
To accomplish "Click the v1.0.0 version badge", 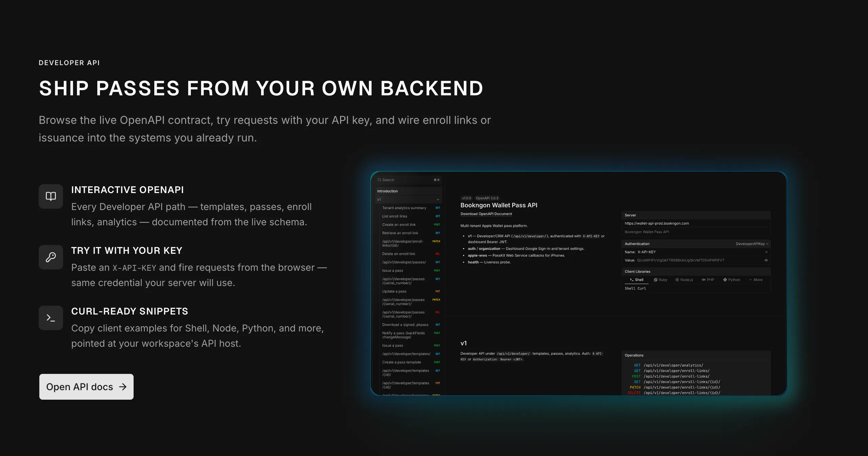I will click(467, 198).
